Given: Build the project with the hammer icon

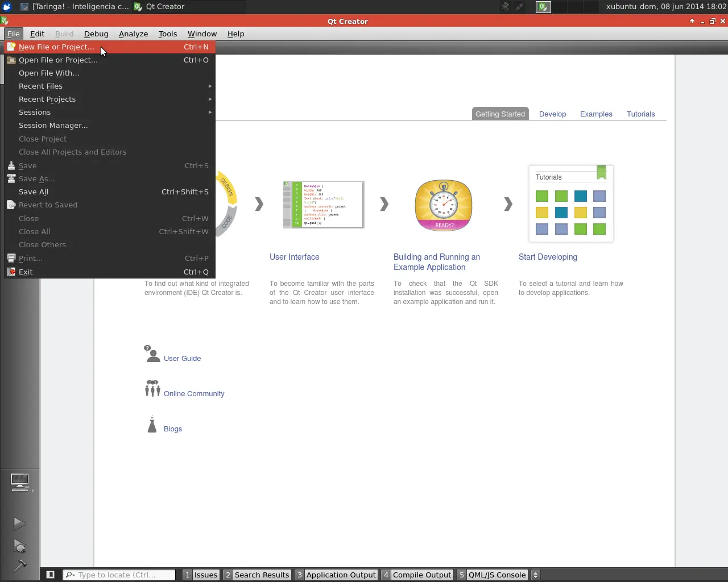Looking at the screenshot, I should [x=19, y=566].
